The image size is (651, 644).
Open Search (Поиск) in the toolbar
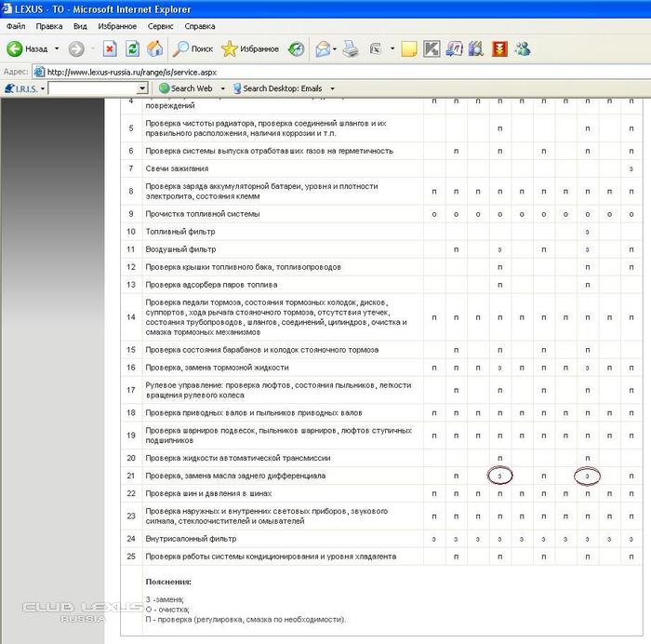point(193,48)
